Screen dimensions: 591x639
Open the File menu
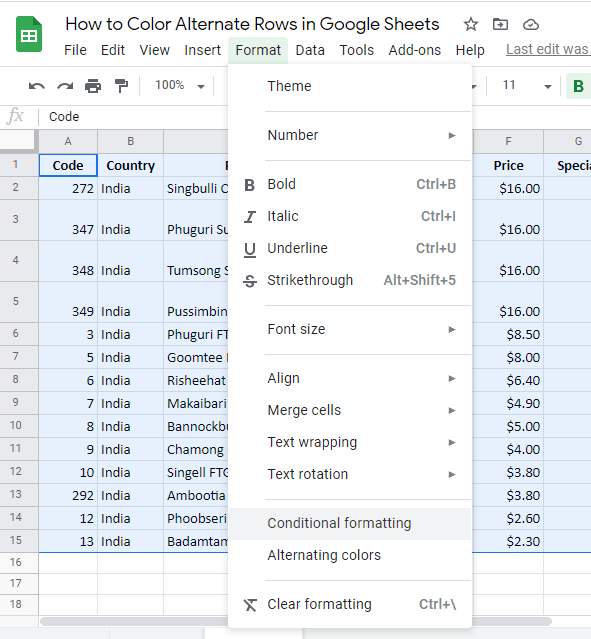[75, 50]
